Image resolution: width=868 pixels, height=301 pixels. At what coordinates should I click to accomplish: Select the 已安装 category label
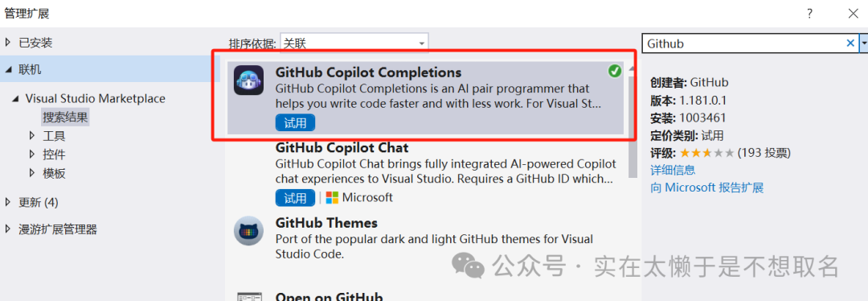point(35,43)
